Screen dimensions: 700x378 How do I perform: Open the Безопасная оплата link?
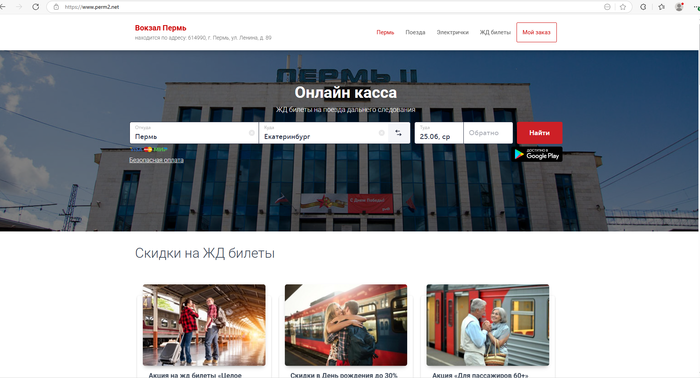tap(156, 160)
